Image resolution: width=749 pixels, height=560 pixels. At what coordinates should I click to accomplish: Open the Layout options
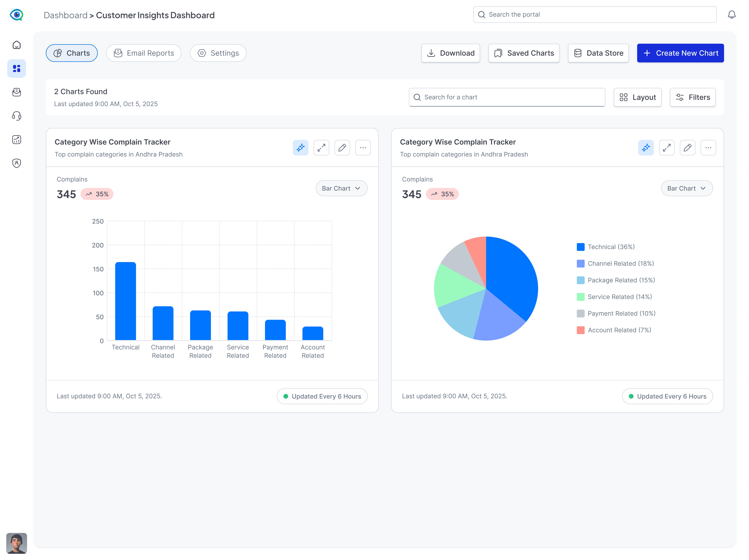point(637,97)
